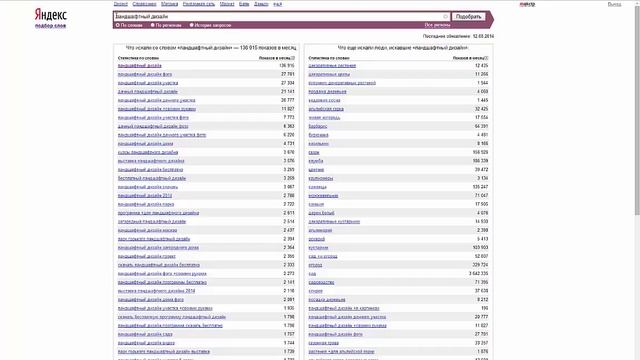Open the 'Рекламная сеть' top navigation item
The height and width of the screenshot is (360, 640).
pos(199,4)
